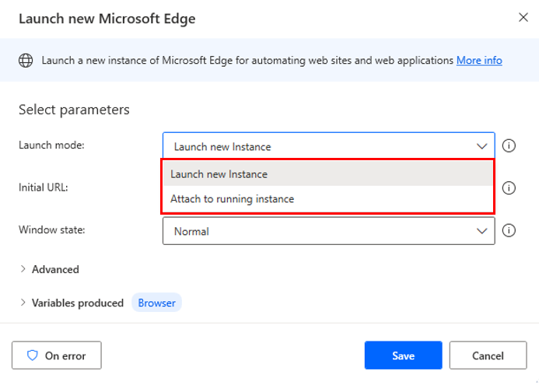539x392 pixels.
Task: Click the 'Launch mode:' label
Action: tap(51, 145)
